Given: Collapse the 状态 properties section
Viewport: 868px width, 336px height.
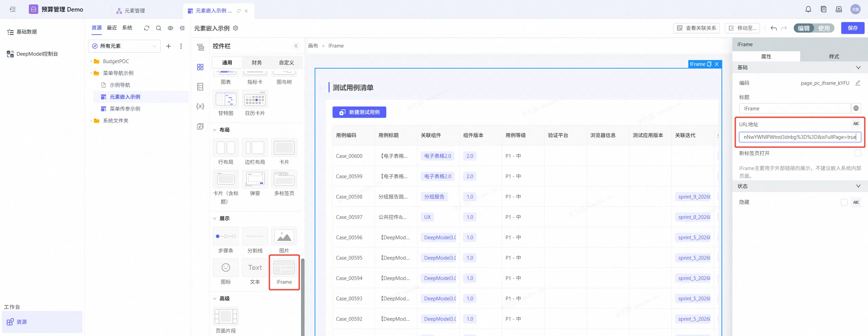Looking at the screenshot, I should [x=858, y=186].
